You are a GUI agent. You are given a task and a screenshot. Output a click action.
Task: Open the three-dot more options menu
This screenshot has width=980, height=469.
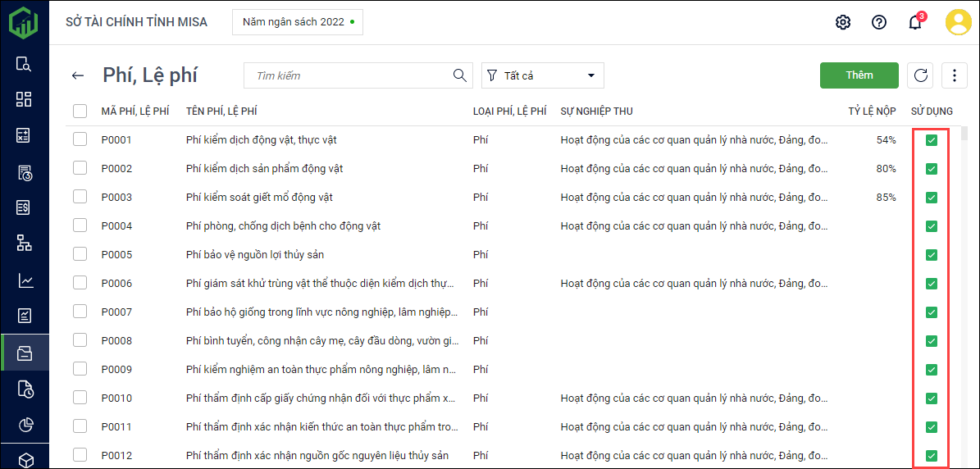click(955, 75)
